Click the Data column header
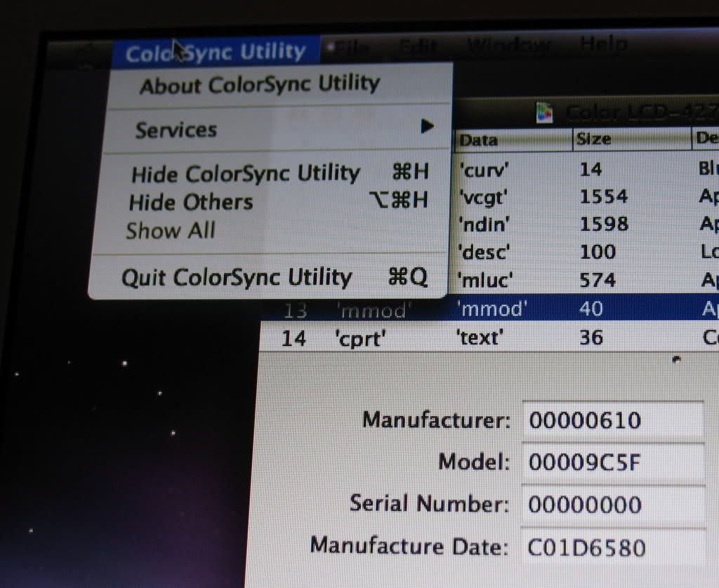719x588 pixels. click(513, 140)
